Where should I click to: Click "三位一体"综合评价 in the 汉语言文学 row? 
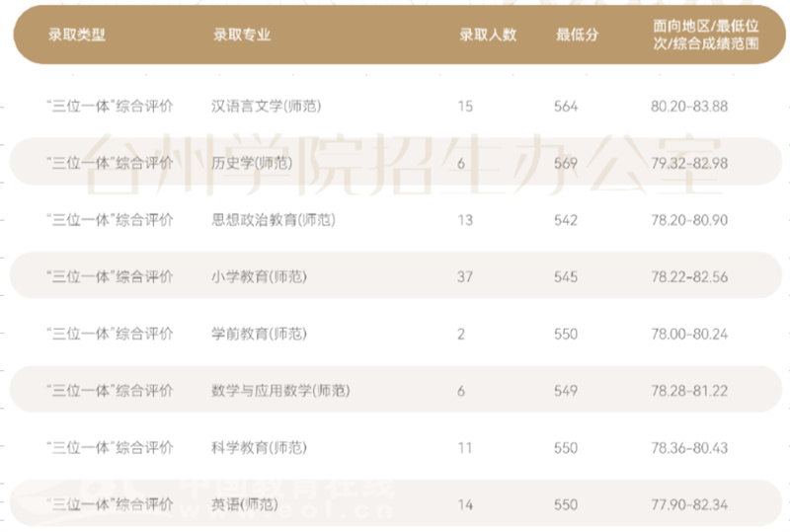[110, 107]
